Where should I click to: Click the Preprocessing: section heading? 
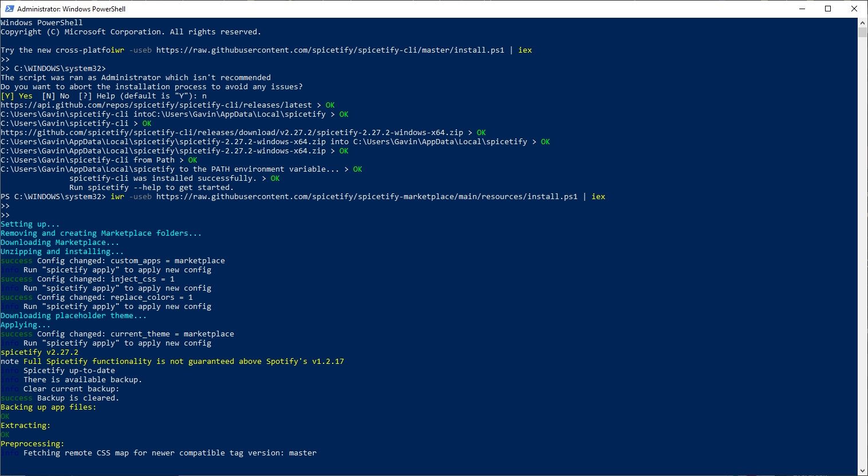click(x=32, y=443)
